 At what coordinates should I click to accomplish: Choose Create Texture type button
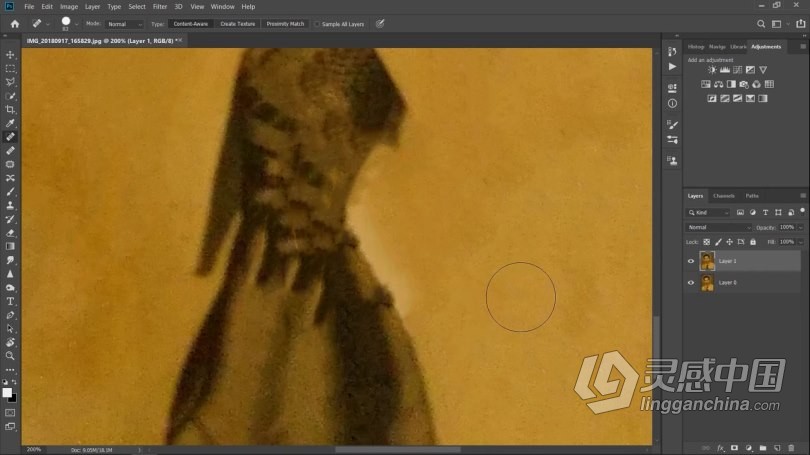coord(238,24)
